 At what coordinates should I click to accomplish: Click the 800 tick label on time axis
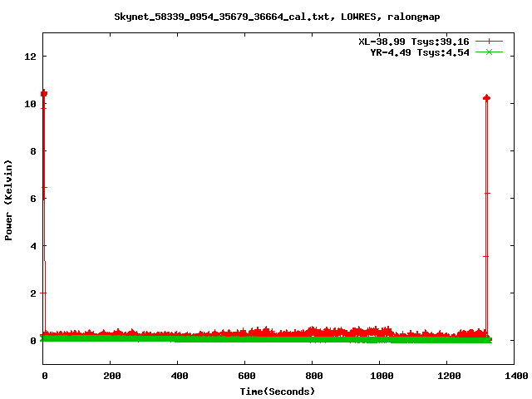[x=313, y=376]
